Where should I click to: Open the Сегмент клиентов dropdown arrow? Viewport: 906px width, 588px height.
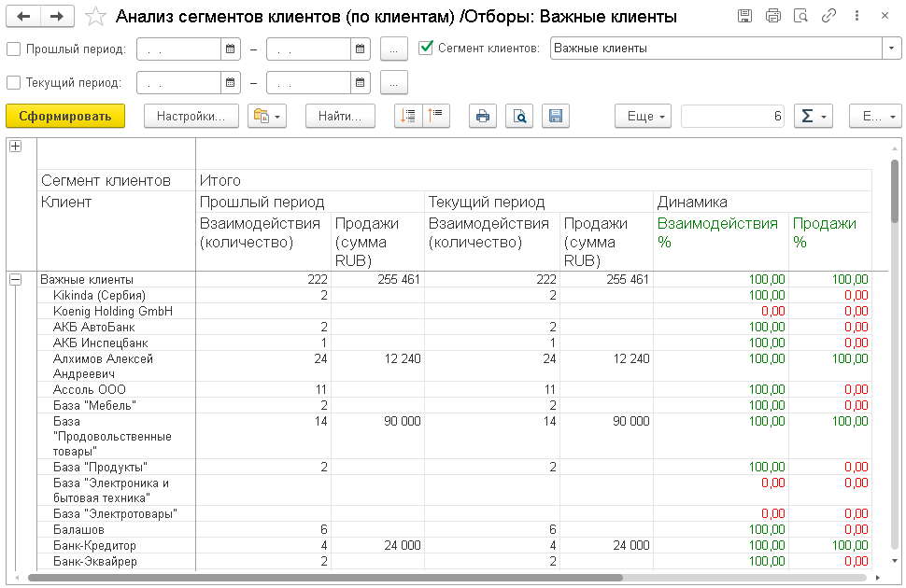[x=892, y=49]
